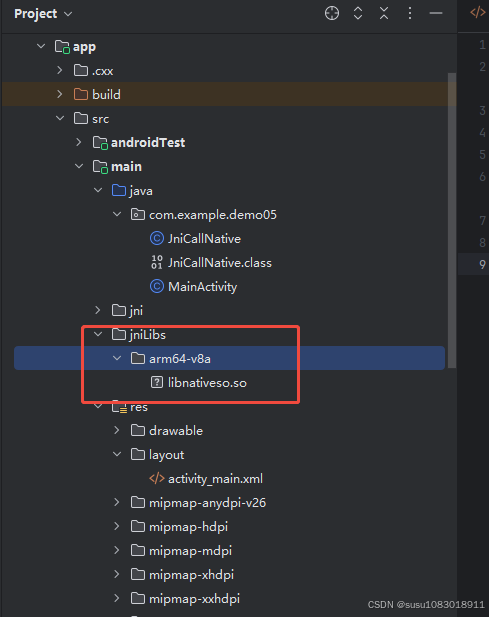
Task: Collapse the arm64-v8a folder
Action: 117,358
